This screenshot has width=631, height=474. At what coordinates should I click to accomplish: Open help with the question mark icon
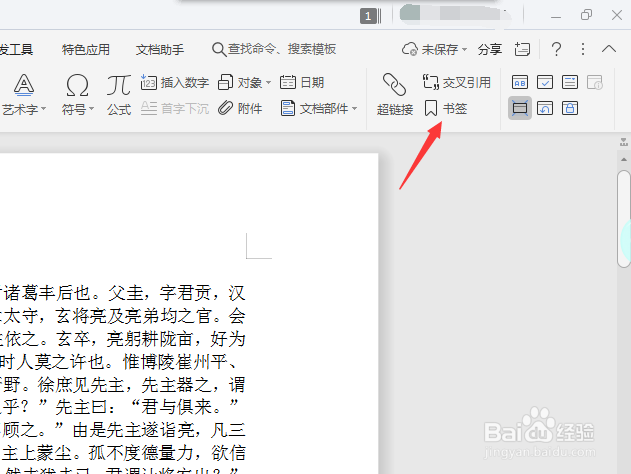point(557,49)
